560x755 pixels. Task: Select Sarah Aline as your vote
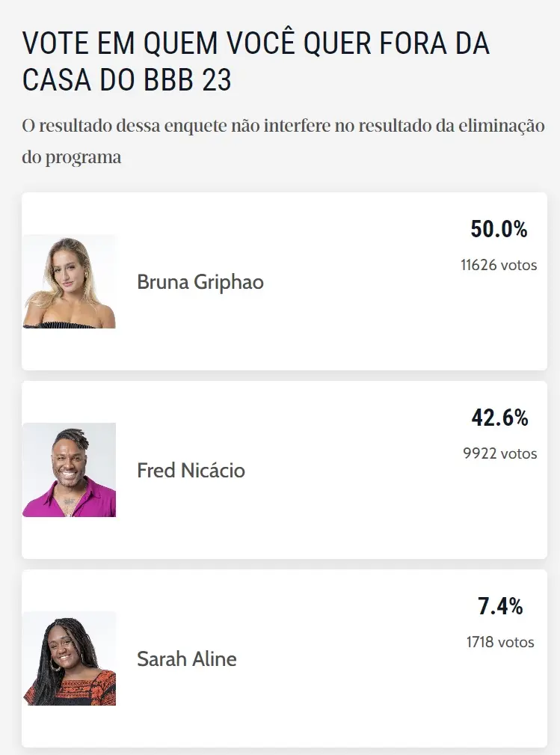point(284,658)
